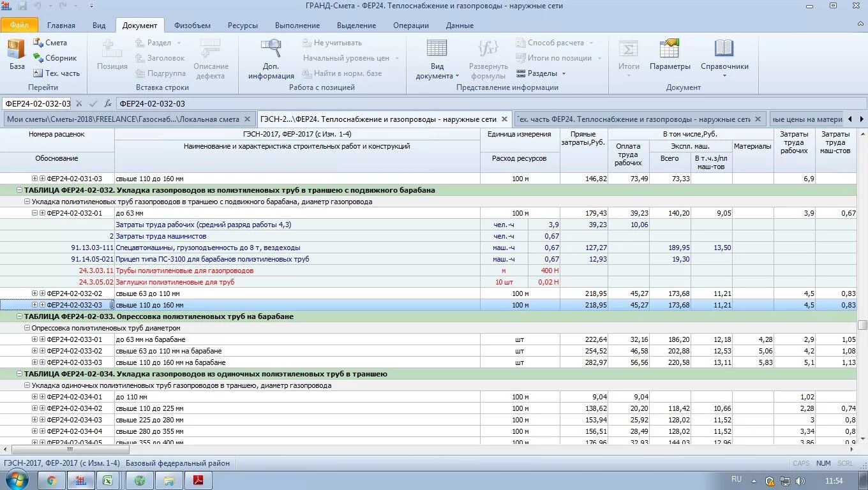
Task: Open the Параметры document settings icon
Action: pos(670,48)
